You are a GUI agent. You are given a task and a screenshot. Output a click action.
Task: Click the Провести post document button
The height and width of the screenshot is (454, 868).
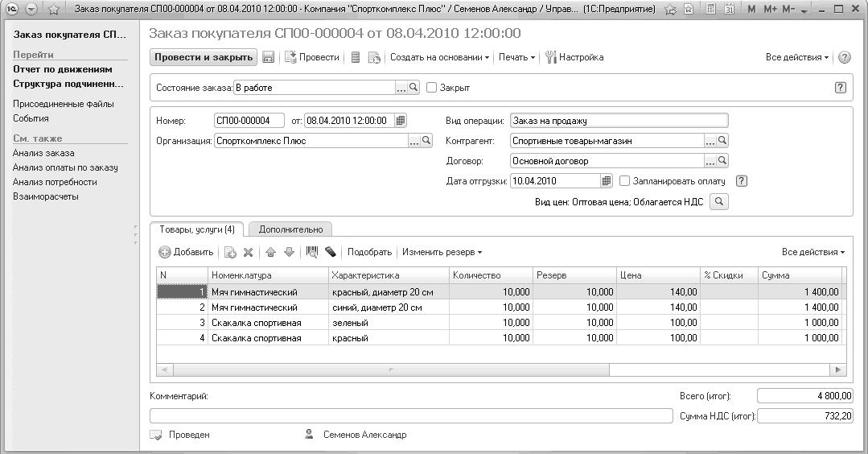coord(311,57)
